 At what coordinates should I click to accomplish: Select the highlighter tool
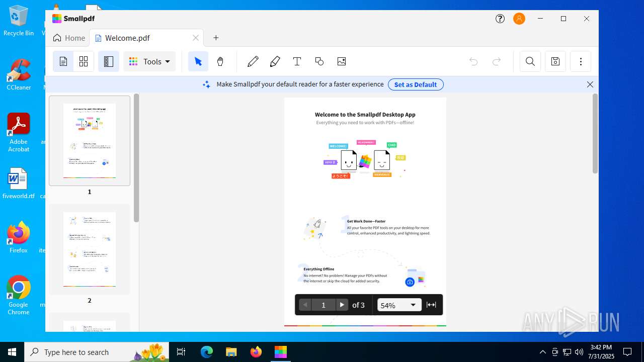(275, 61)
